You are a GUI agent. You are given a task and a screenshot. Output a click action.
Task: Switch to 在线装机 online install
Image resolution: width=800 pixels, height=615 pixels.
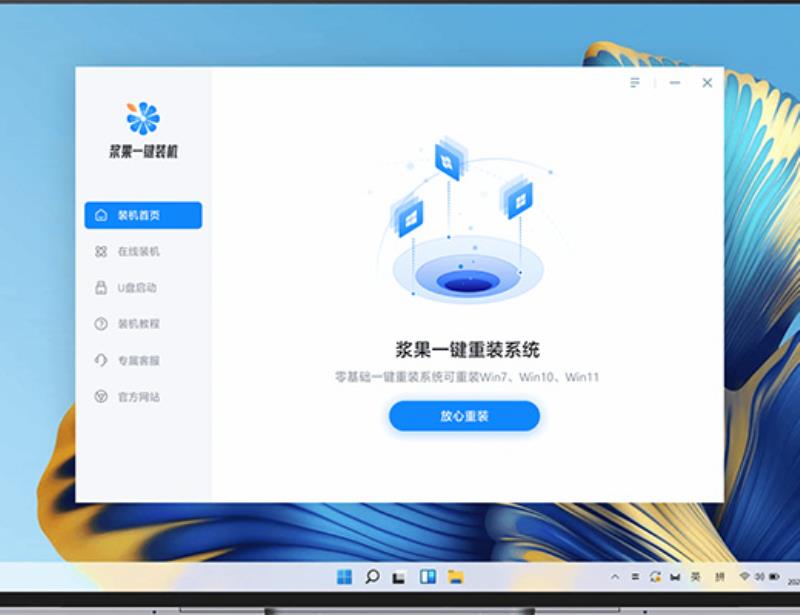(x=128, y=251)
